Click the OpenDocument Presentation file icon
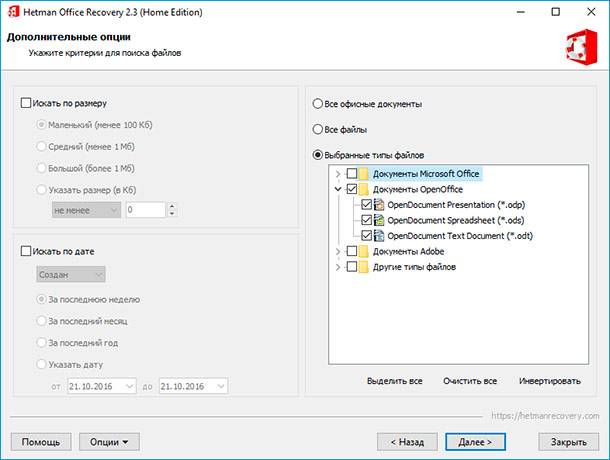Viewport: 610px width, 460px height. coord(379,205)
